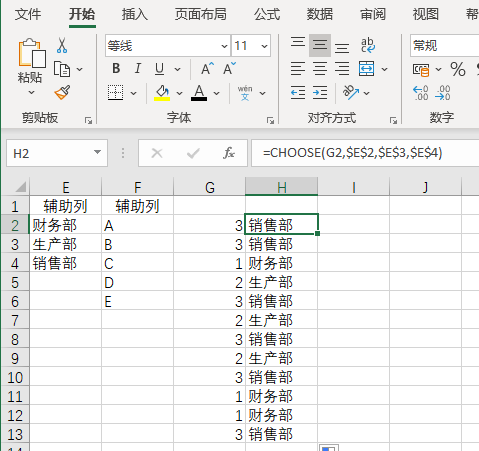Click the formula bar cancel X
Viewport: 479px width, 451px height.
(x=157, y=153)
